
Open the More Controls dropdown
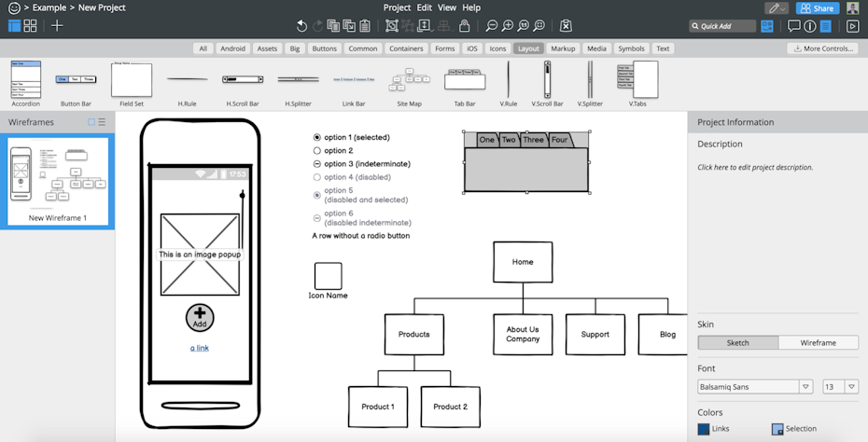[x=821, y=48]
